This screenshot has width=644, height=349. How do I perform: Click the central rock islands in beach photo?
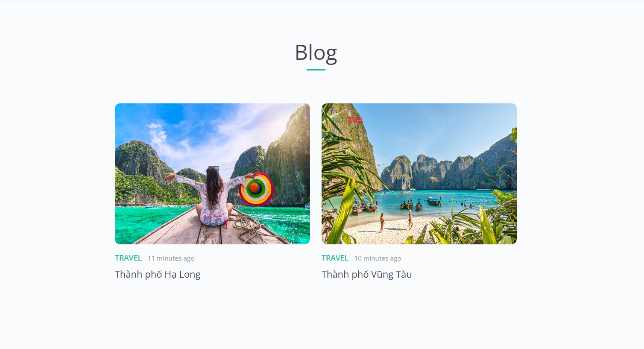(427, 172)
